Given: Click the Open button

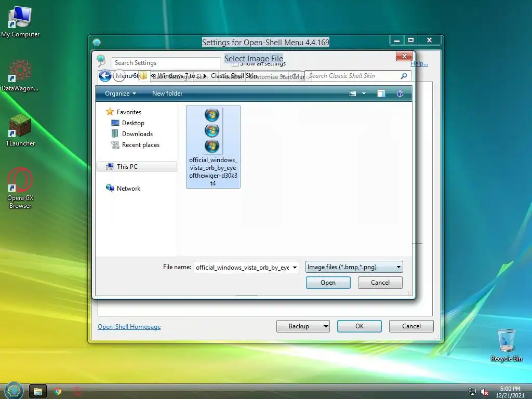Looking at the screenshot, I should pyautogui.click(x=328, y=282).
